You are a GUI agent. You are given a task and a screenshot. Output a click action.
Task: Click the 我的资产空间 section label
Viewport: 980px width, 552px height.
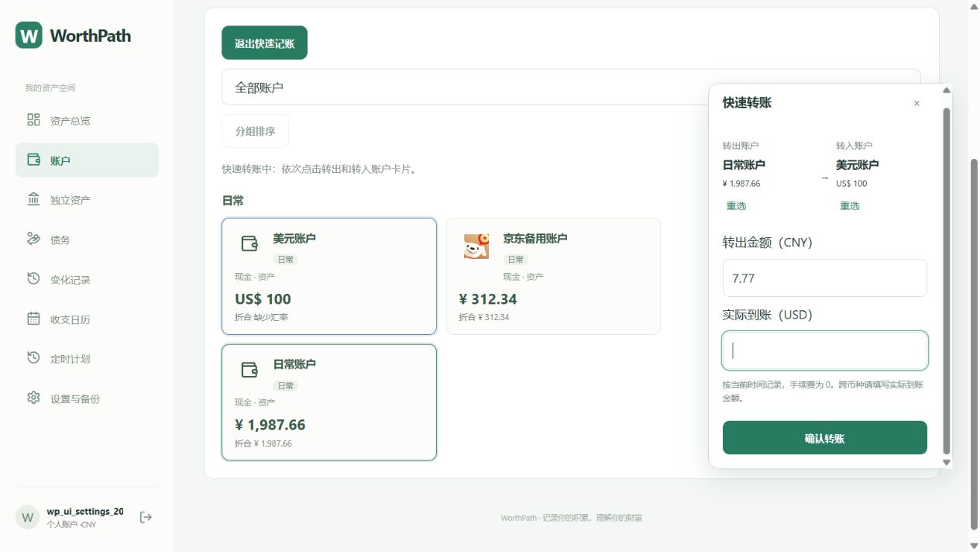(50, 88)
